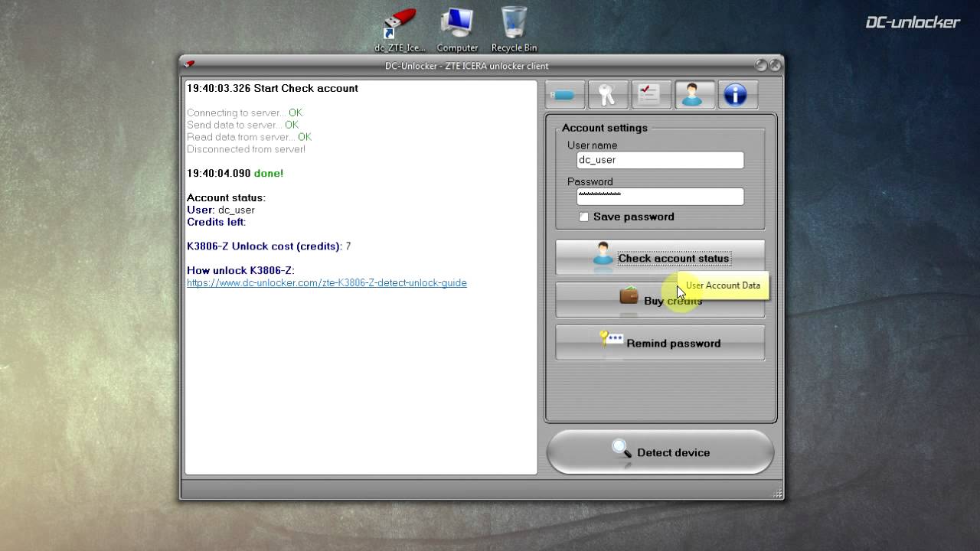Viewport: 980px width, 551px height.
Task: Open the Computer desktop icon
Action: coord(457,30)
